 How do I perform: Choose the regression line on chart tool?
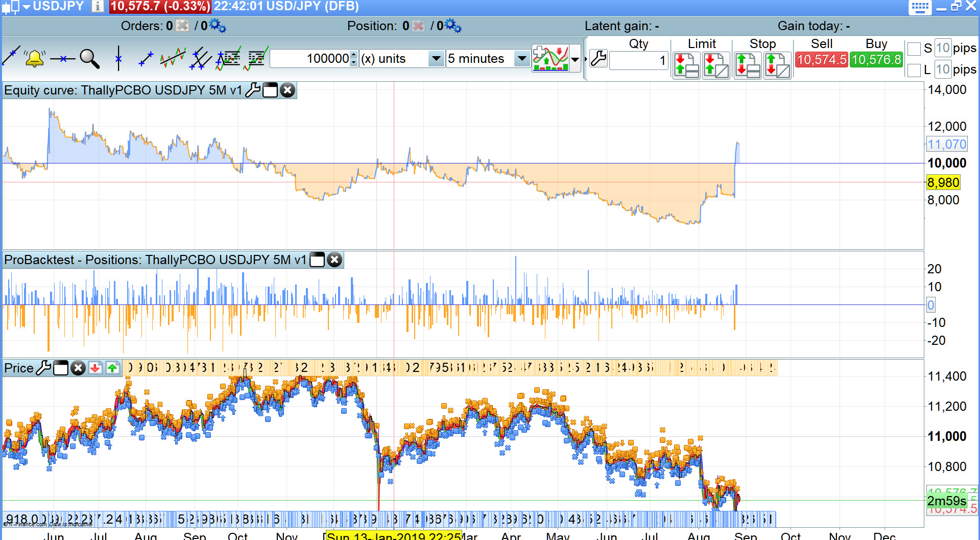click(x=173, y=58)
